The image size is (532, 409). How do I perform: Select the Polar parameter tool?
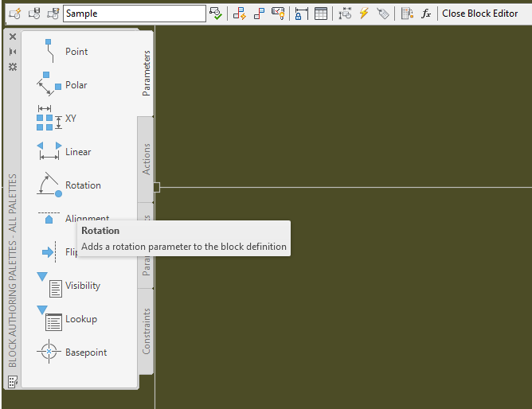tap(62, 84)
